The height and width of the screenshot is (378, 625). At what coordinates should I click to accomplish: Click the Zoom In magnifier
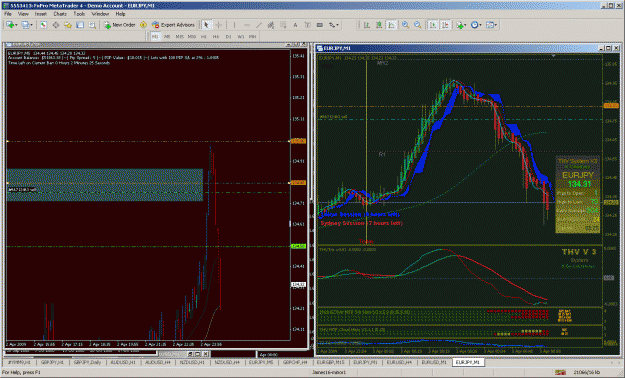pyautogui.click(x=405, y=25)
